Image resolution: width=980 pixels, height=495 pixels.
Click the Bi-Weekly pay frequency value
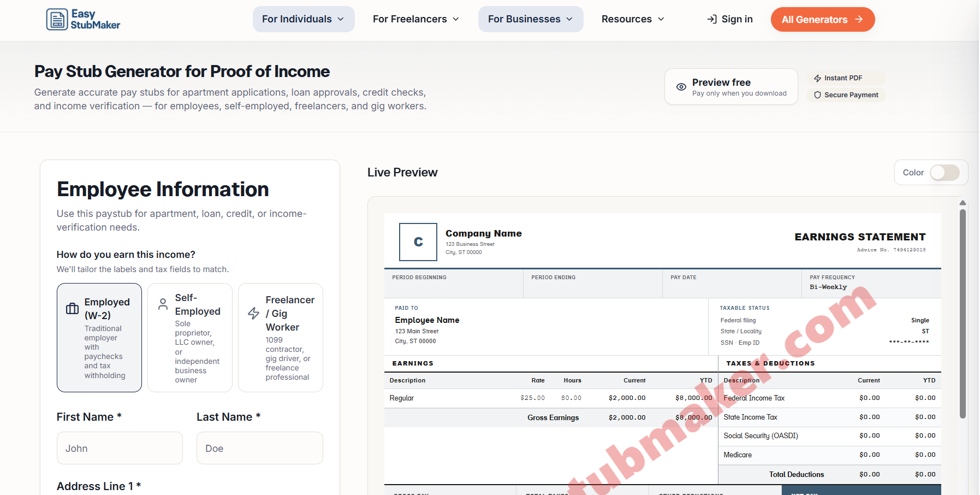pyautogui.click(x=828, y=287)
